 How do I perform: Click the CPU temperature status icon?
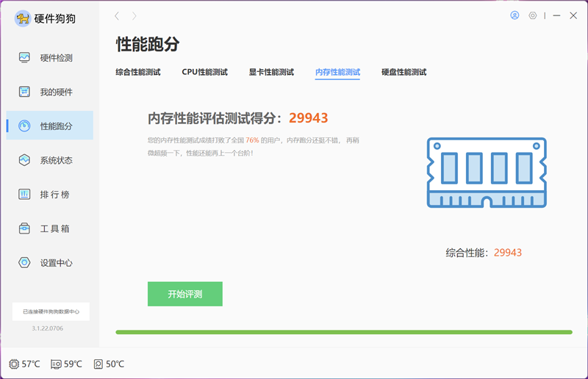coord(15,364)
